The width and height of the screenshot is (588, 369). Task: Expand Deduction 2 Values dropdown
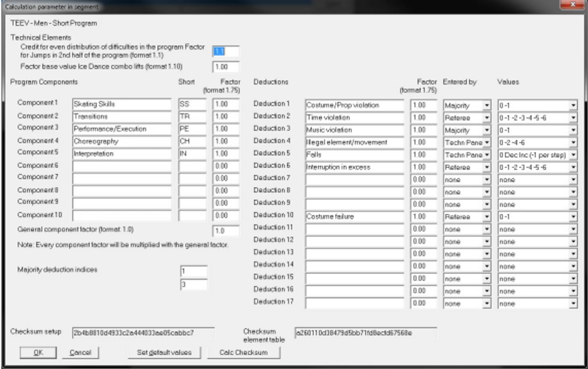point(573,118)
